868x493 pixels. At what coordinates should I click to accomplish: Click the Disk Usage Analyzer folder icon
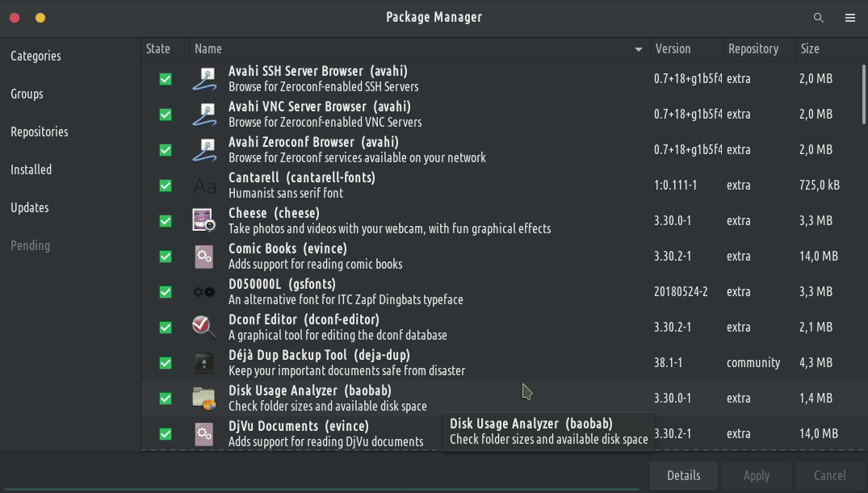203,398
